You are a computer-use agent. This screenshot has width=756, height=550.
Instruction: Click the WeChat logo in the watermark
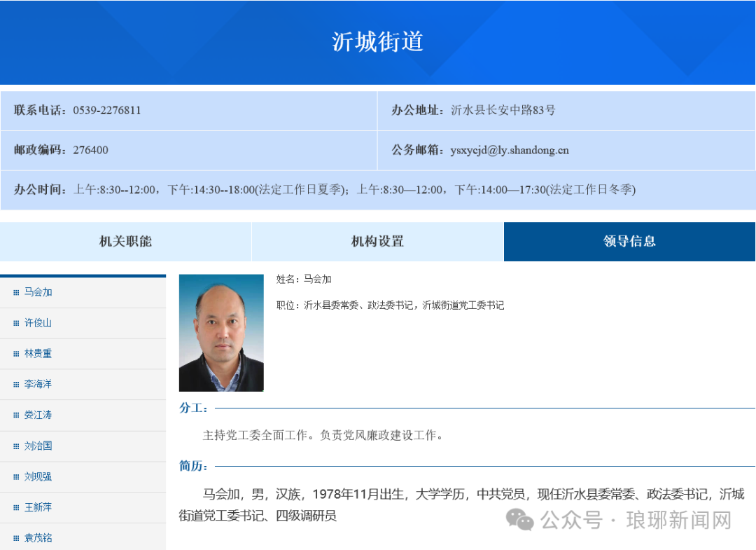coord(519,520)
